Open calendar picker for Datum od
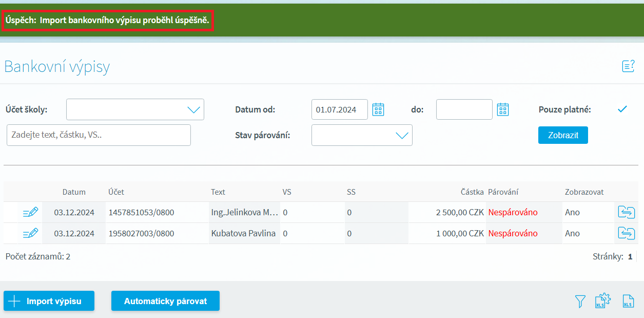Image resolution: width=644 pixels, height=318 pixels. click(378, 109)
